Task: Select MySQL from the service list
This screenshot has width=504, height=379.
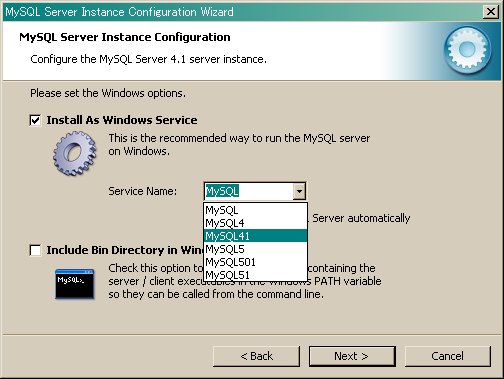Action: coord(255,210)
